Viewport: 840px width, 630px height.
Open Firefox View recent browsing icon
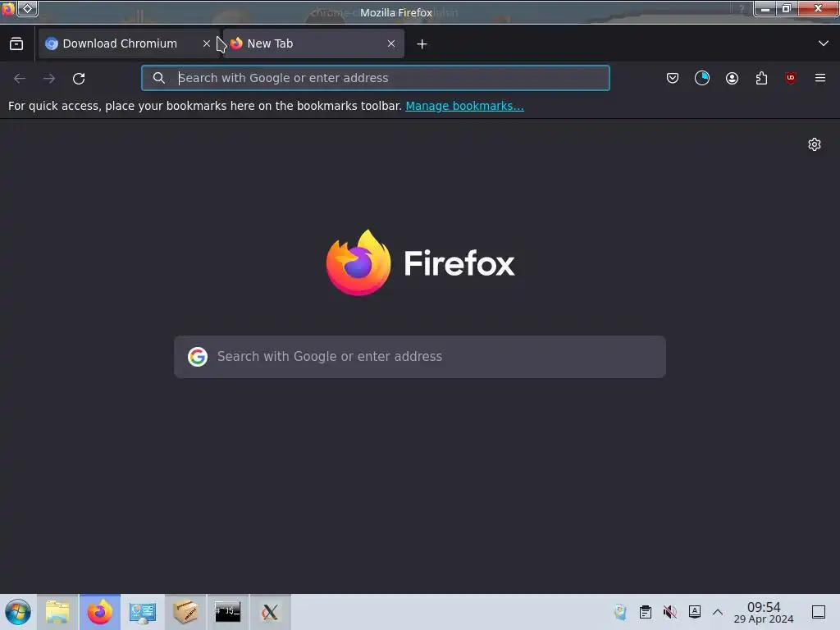point(16,43)
